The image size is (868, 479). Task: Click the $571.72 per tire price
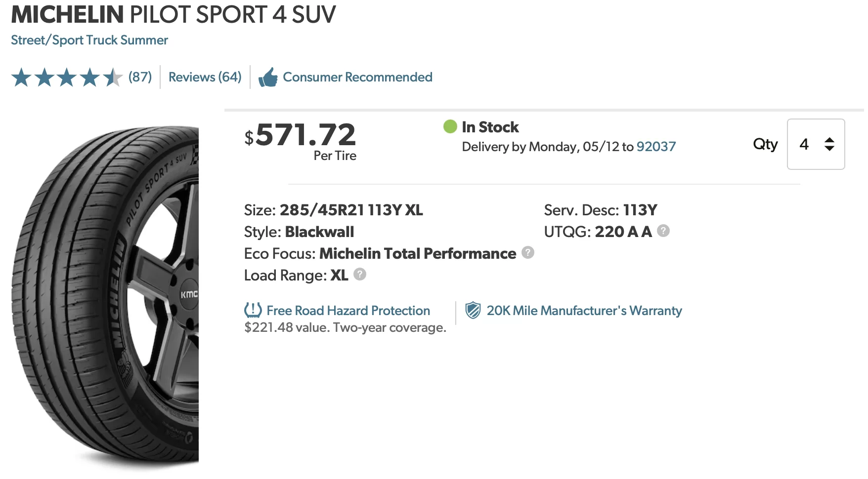click(x=300, y=140)
